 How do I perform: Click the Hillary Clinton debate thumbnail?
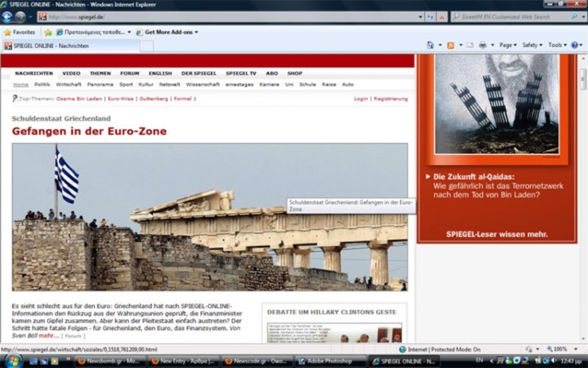pos(334,332)
